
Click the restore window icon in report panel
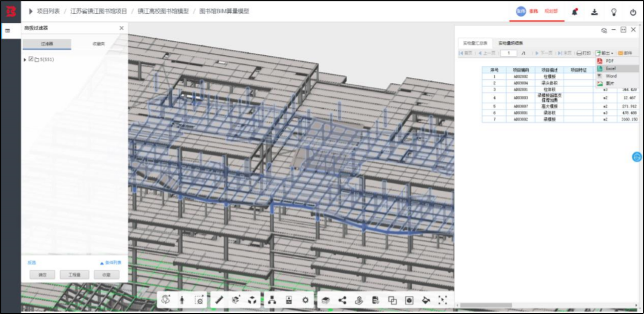[623, 30]
